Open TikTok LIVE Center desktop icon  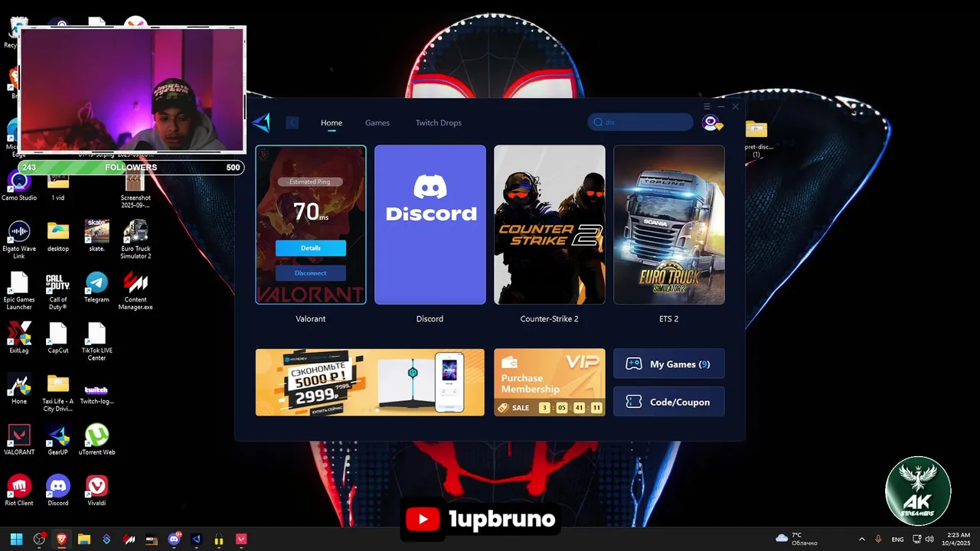[96, 341]
